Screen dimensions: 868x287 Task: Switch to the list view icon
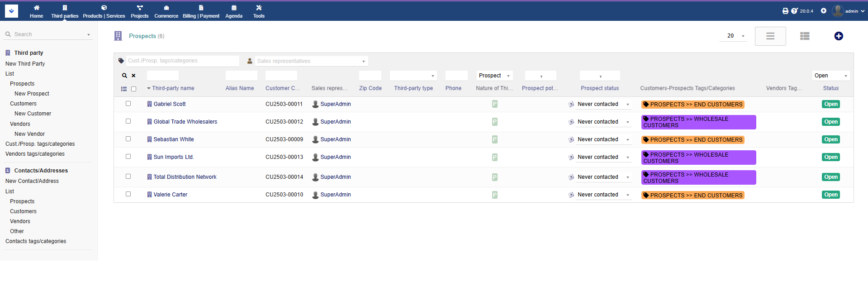point(804,36)
